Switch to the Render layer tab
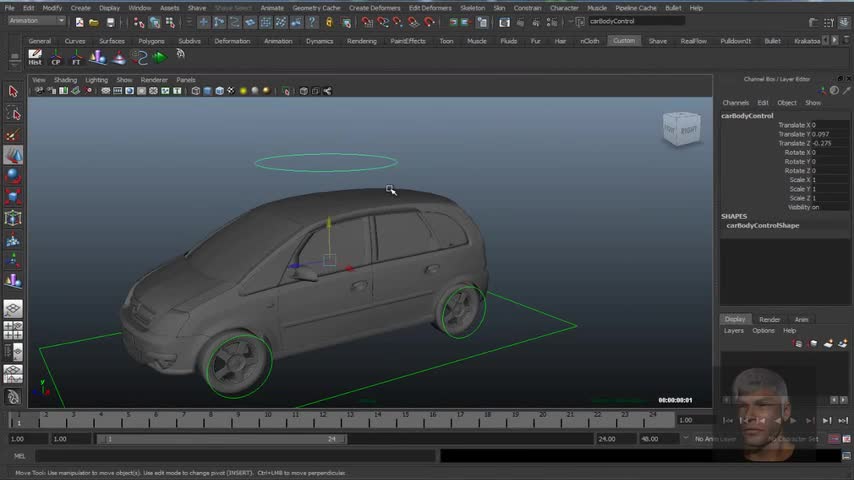854x480 pixels. tap(769, 320)
